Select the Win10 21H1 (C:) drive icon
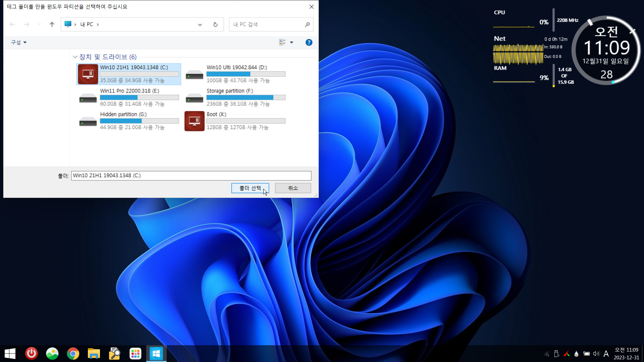 pyautogui.click(x=88, y=74)
